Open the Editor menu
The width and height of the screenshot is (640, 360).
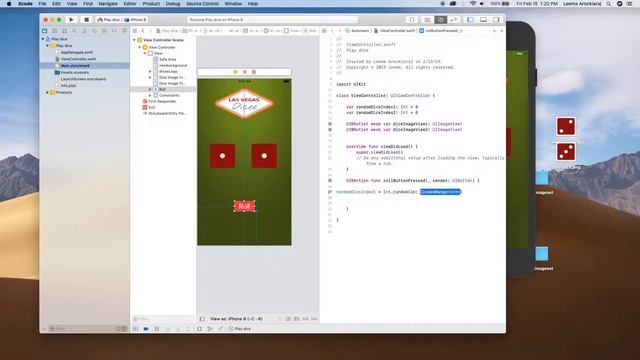coord(130,4)
